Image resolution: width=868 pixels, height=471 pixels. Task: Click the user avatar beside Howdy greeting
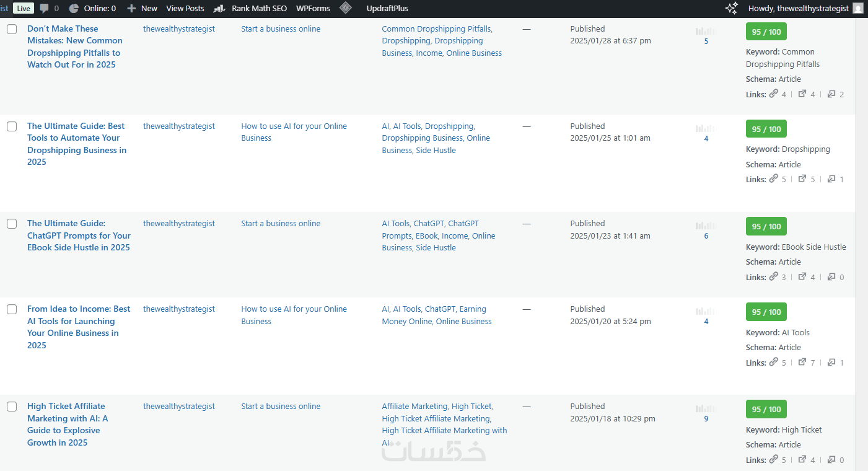click(x=857, y=9)
